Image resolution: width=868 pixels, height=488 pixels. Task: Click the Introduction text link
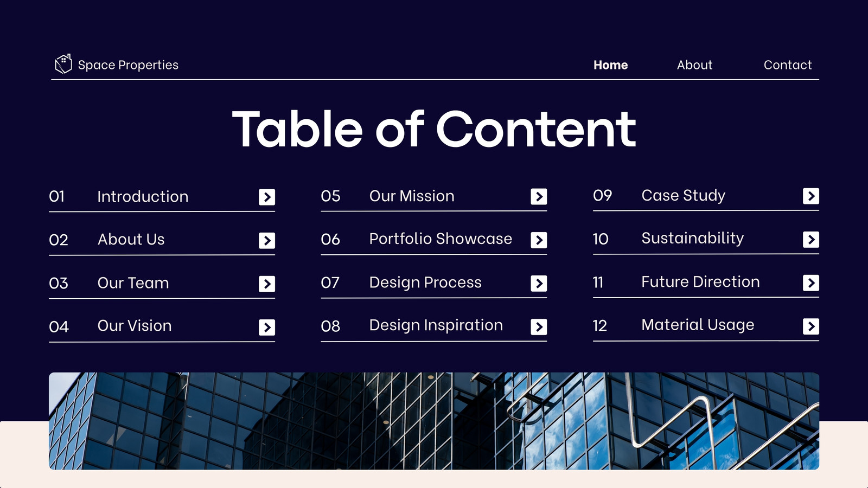(x=143, y=196)
